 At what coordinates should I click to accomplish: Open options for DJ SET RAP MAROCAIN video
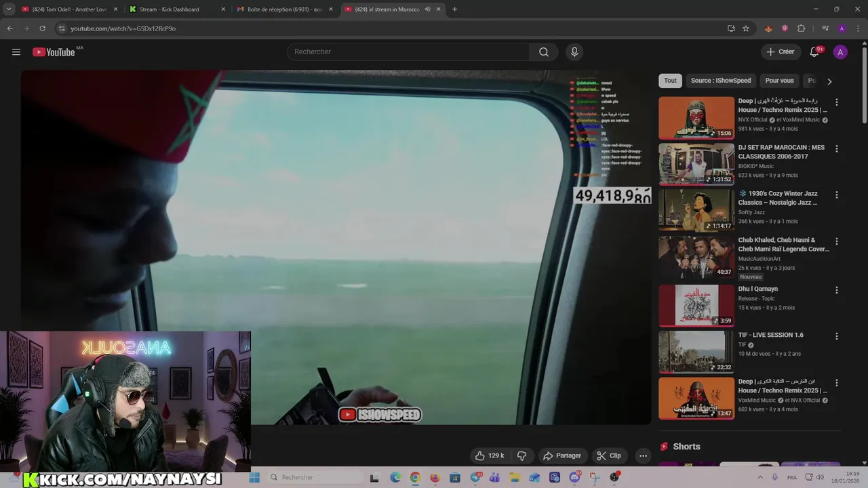836,148
